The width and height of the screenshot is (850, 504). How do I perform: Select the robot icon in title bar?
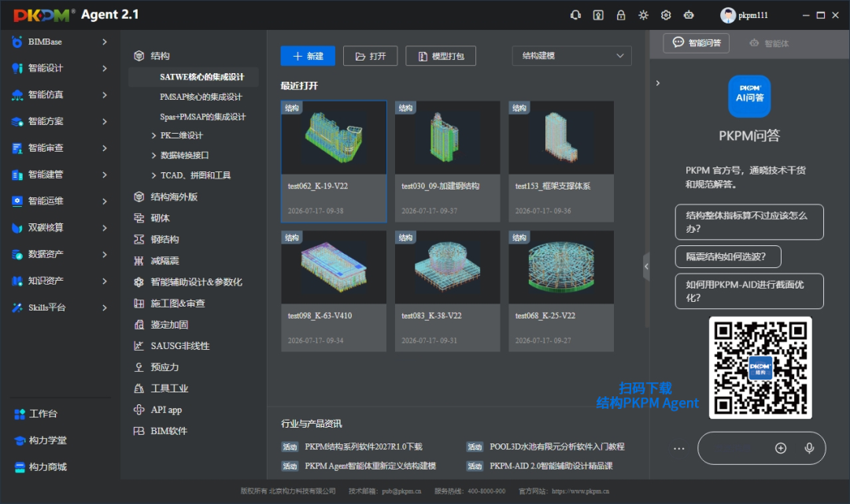pos(689,15)
